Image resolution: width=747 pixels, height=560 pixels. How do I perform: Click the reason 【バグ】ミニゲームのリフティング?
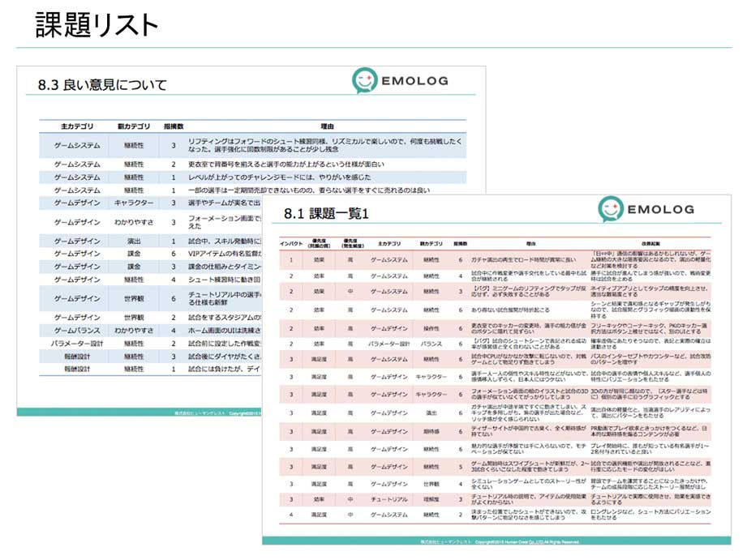[529, 291]
